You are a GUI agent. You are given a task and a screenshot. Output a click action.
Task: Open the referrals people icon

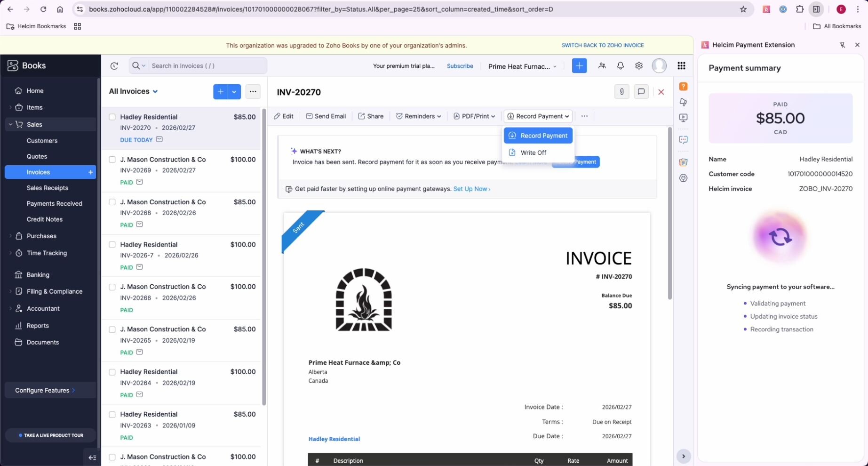pos(602,66)
